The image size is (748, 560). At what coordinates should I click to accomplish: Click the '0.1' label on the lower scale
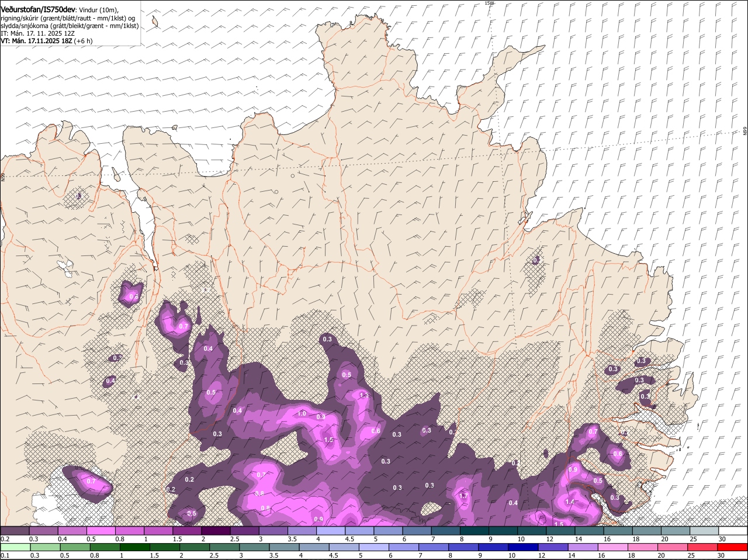(5, 555)
